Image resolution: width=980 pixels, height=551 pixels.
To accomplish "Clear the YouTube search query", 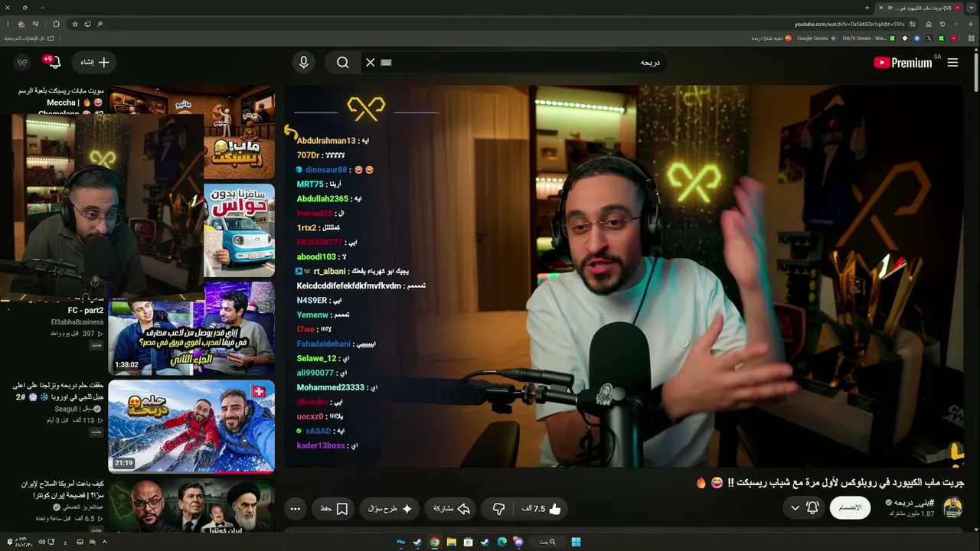I will 371,63.
